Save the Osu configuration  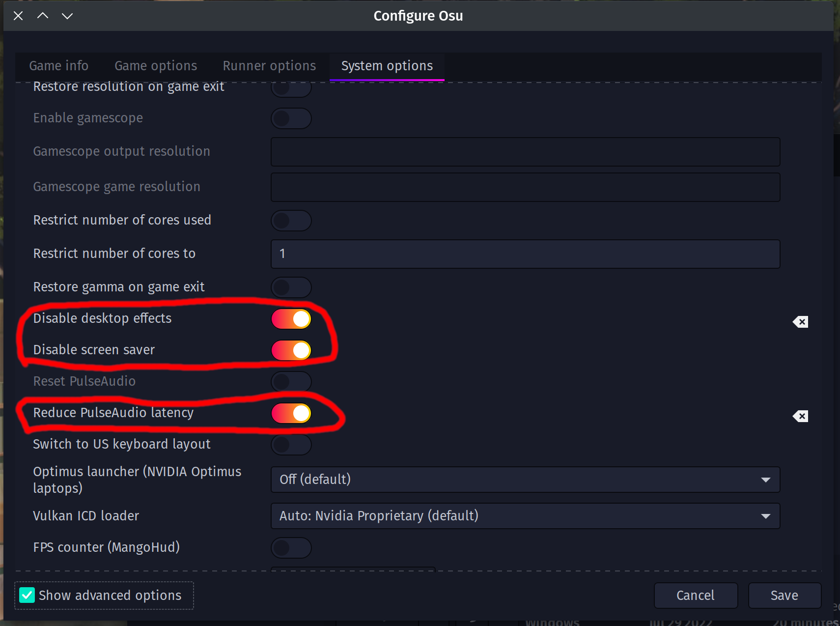tap(784, 596)
